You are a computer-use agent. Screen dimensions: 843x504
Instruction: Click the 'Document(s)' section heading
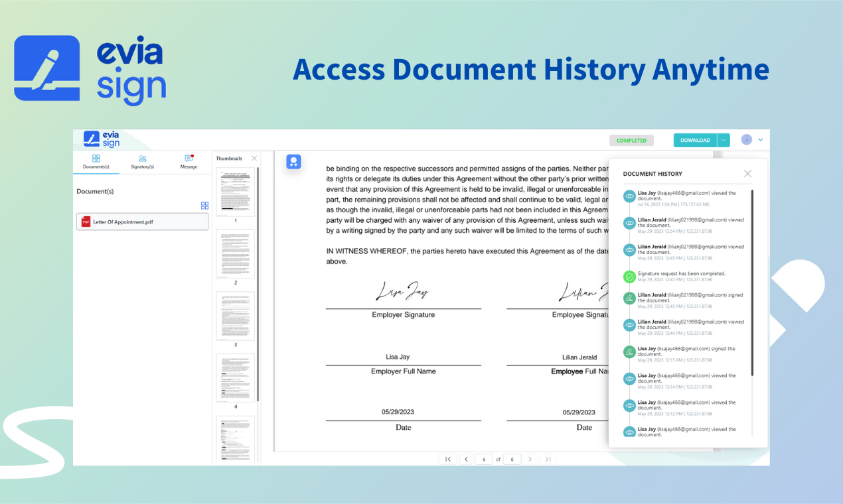click(95, 191)
